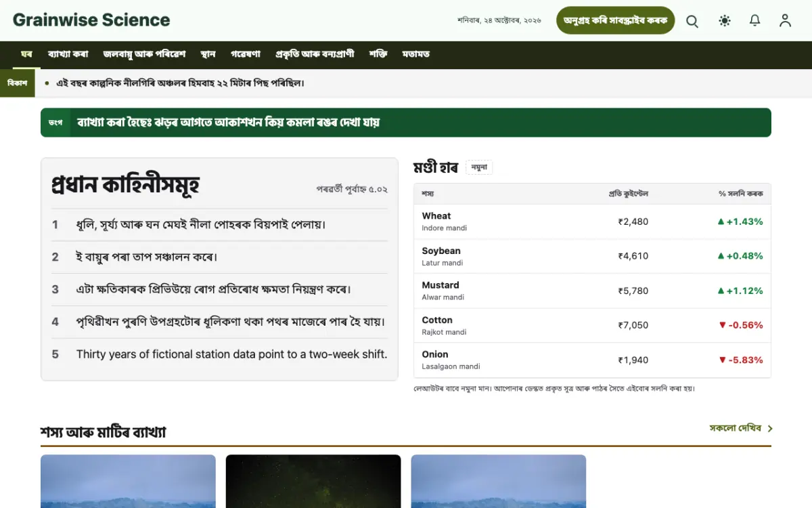Click the ₹1,940 Onion price

point(633,360)
